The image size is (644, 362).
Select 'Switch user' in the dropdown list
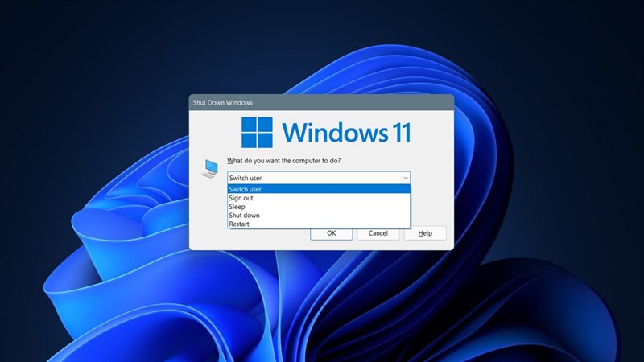[x=319, y=189]
